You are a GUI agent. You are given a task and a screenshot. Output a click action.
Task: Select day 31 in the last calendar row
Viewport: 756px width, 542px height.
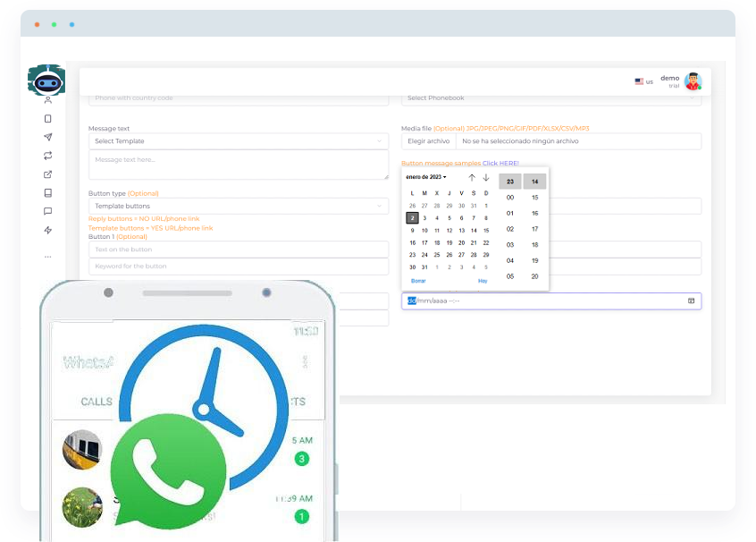point(424,267)
